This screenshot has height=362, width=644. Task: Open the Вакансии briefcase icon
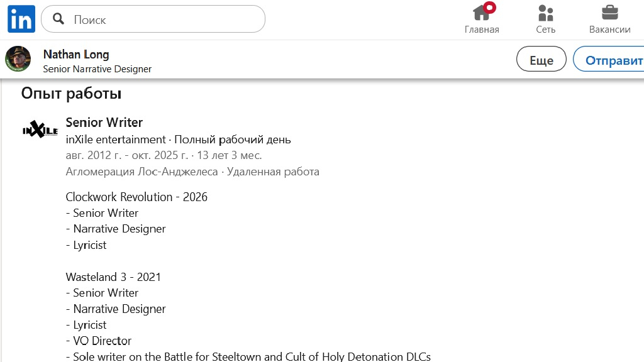coord(609,13)
